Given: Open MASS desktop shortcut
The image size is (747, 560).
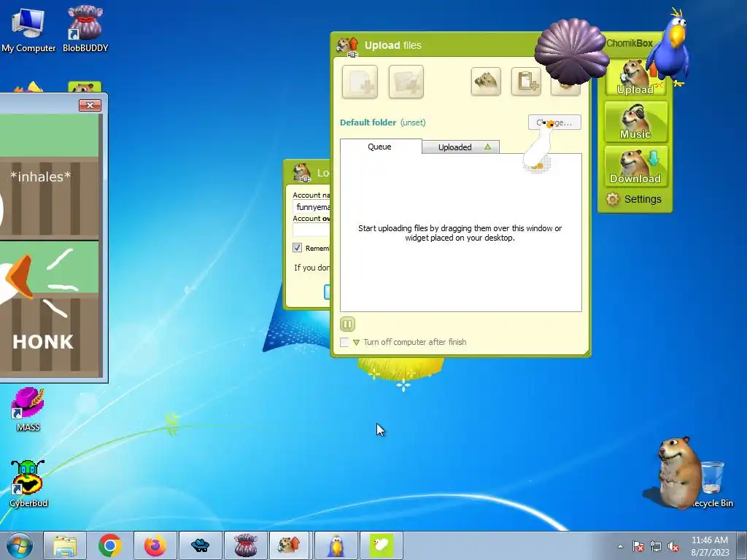Looking at the screenshot, I should 28,410.
